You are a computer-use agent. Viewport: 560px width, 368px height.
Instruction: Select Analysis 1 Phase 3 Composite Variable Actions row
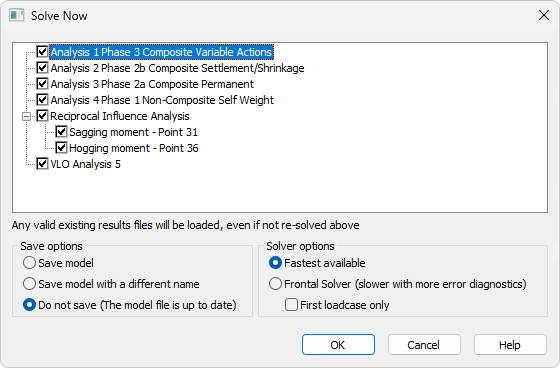pyautogui.click(x=161, y=52)
